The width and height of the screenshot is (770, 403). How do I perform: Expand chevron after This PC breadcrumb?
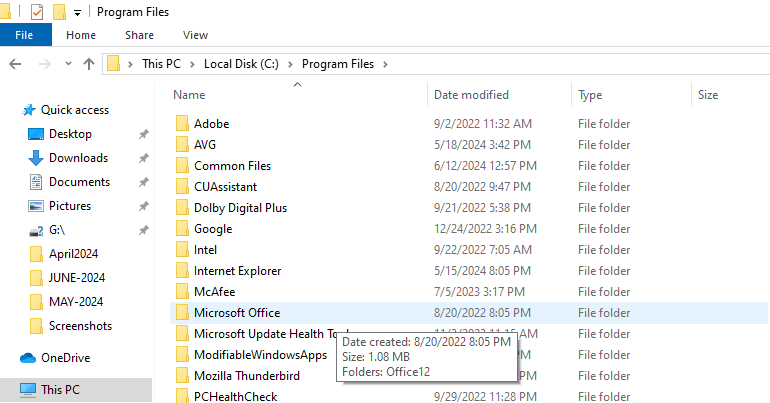point(192,64)
